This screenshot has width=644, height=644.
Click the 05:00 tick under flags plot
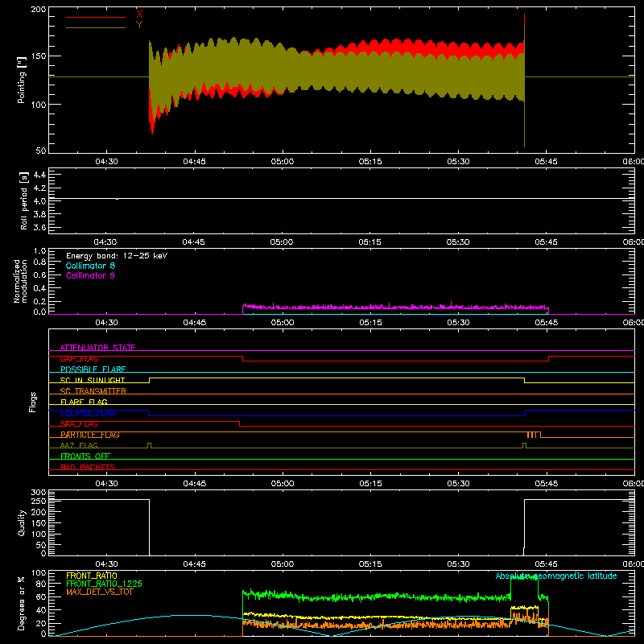pos(283,484)
